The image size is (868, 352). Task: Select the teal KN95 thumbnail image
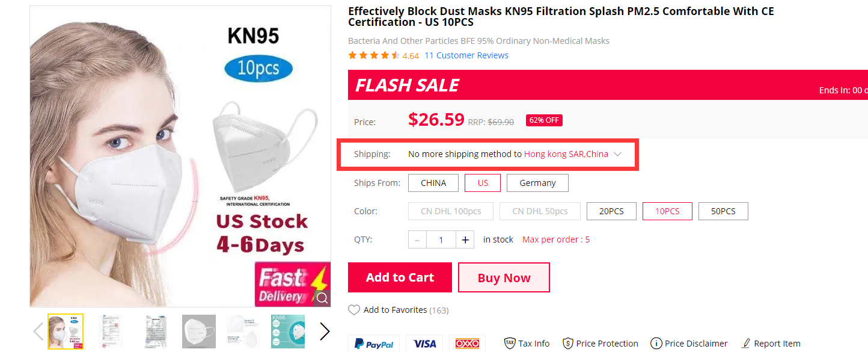[288, 331]
